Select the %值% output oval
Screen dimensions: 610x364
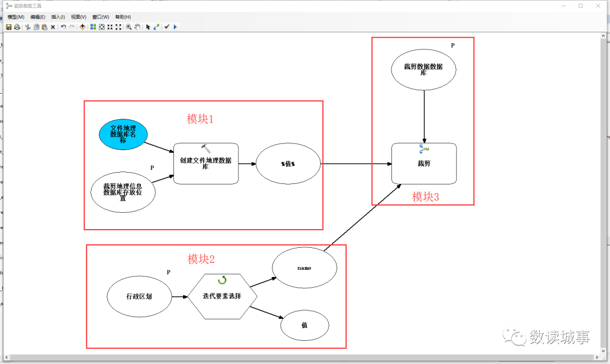pos(288,164)
